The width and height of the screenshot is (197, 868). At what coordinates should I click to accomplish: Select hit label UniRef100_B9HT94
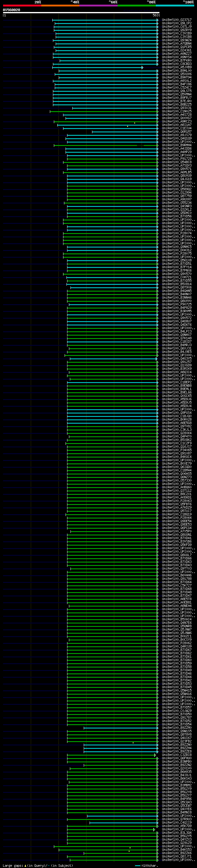click(x=177, y=78)
